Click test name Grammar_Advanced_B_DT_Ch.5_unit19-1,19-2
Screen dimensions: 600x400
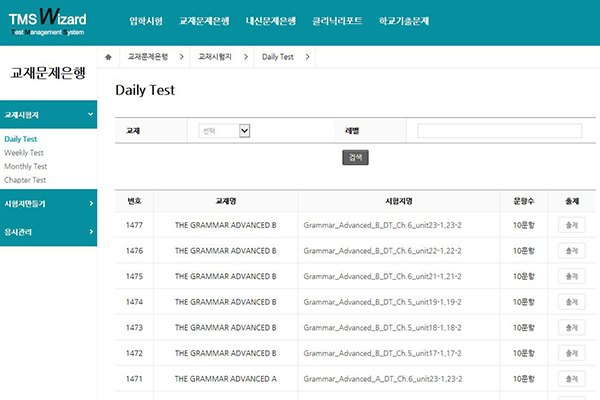click(x=382, y=302)
